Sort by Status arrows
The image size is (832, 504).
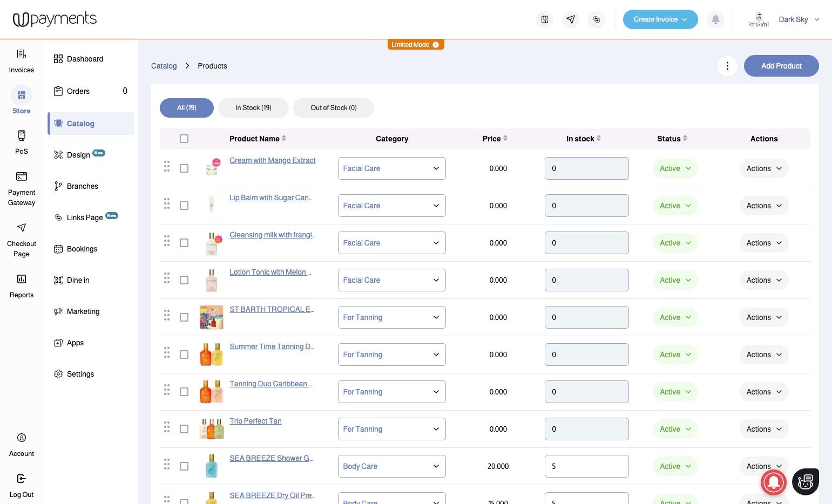pos(685,138)
